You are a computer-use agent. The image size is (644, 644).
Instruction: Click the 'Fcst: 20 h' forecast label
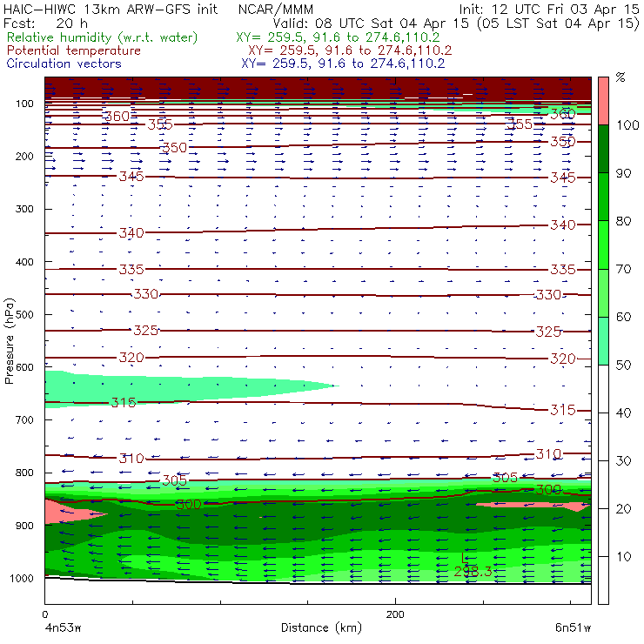click(45, 23)
